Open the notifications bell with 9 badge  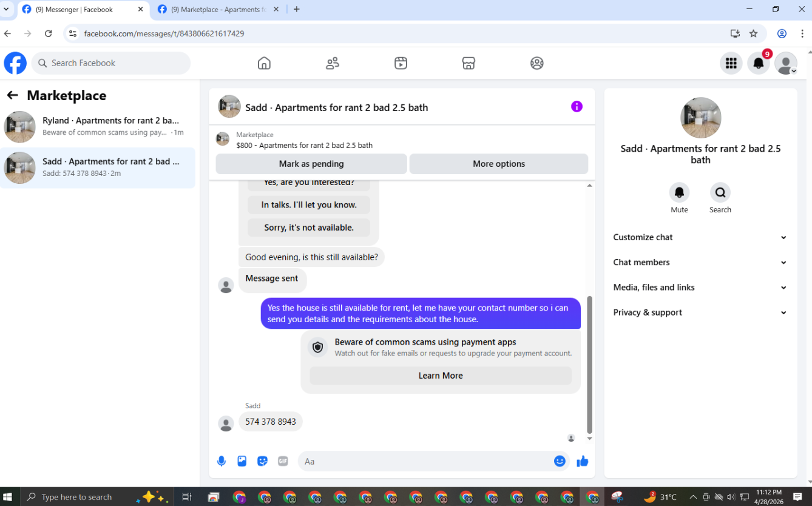pyautogui.click(x=759, y=63)
